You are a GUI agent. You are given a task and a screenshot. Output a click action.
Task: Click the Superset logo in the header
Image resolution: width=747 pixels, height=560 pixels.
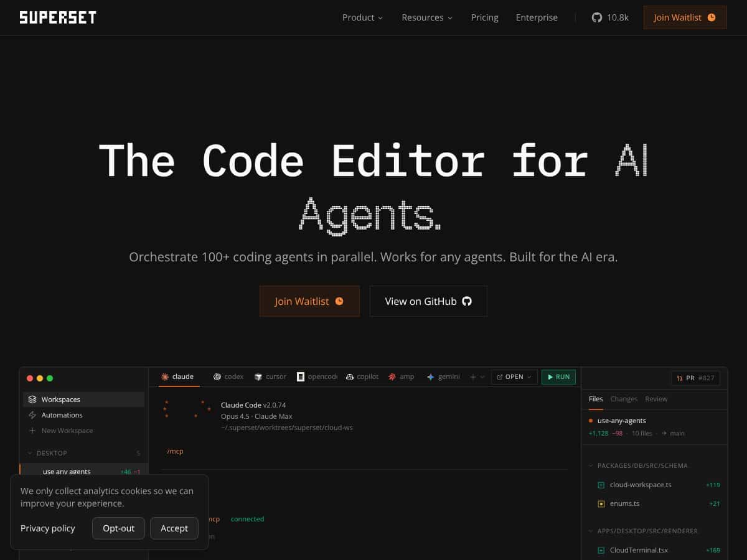58,17
